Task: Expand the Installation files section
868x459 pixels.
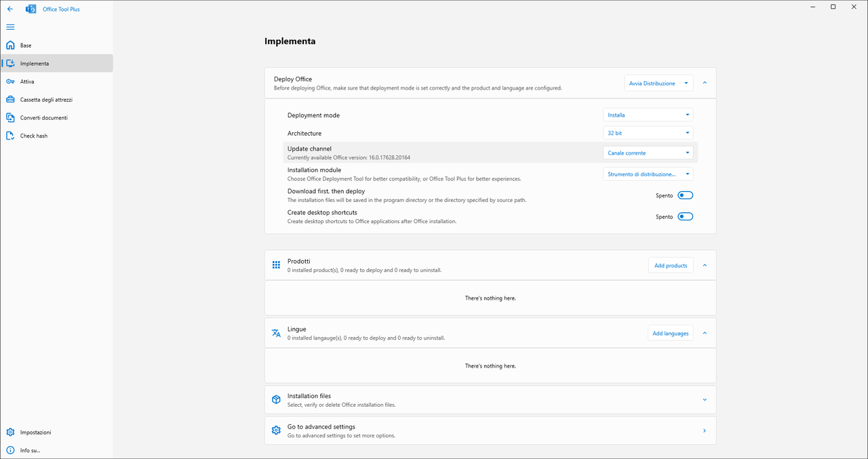Action: [705, 400]
